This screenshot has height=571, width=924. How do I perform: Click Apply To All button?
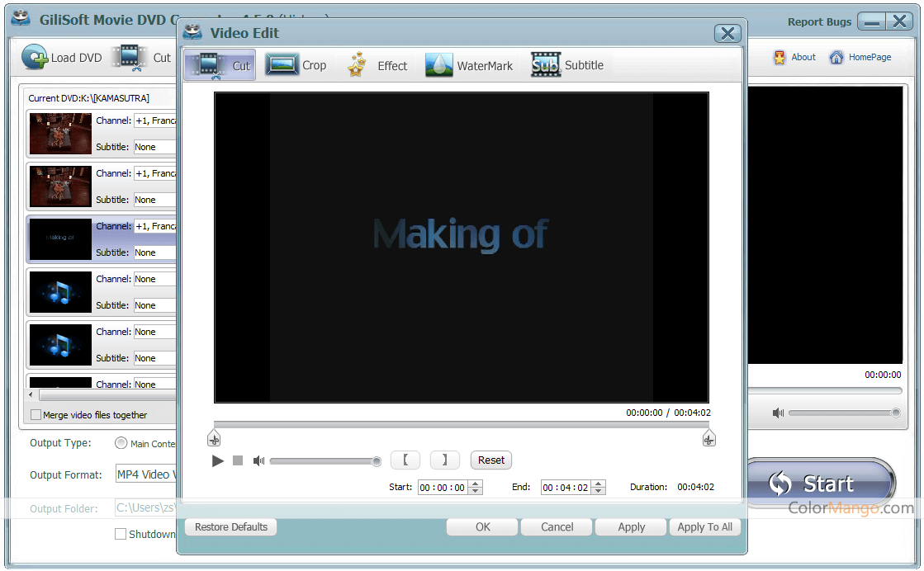coord(705,526)
